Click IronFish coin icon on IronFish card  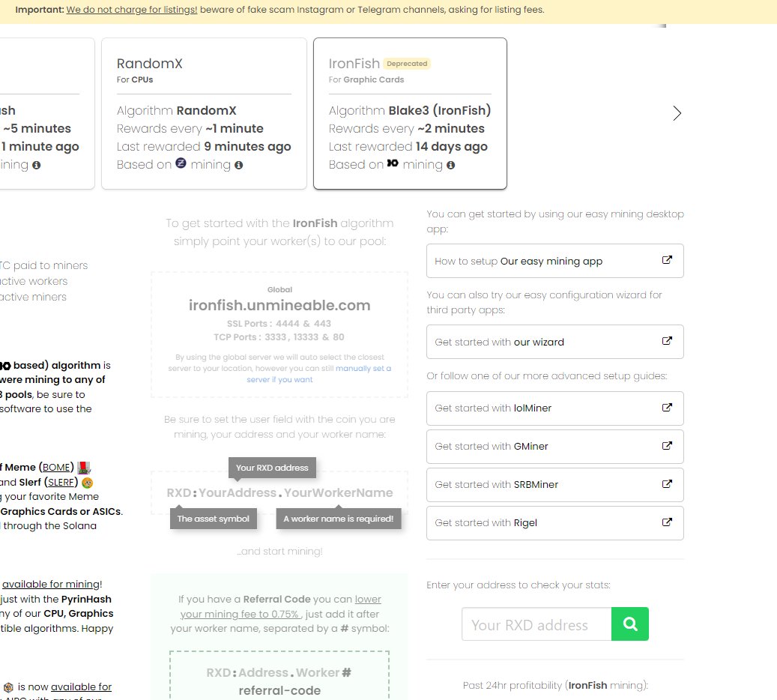(x=393, y=163)
